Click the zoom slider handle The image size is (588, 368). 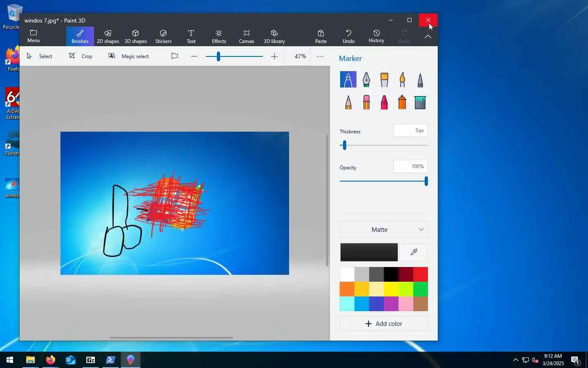218,56
